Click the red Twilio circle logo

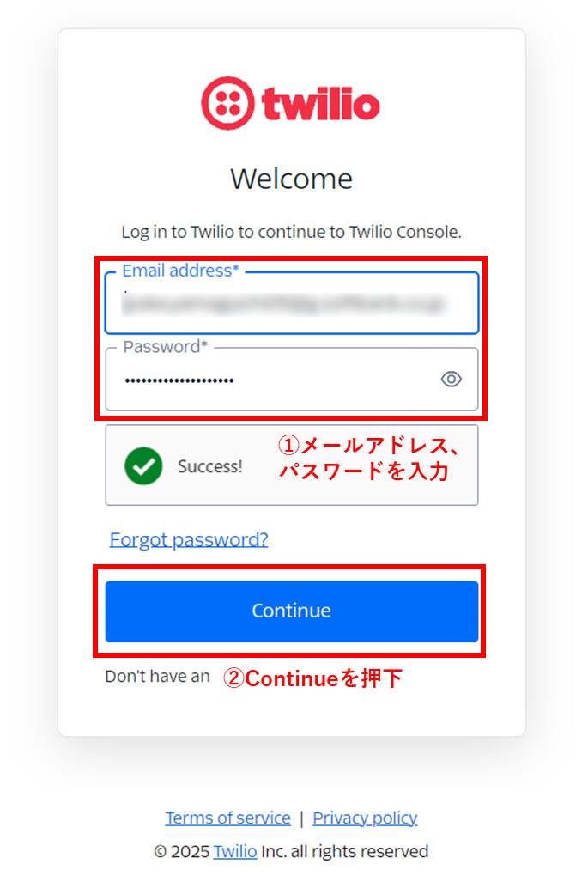click(x=227, y=103)
